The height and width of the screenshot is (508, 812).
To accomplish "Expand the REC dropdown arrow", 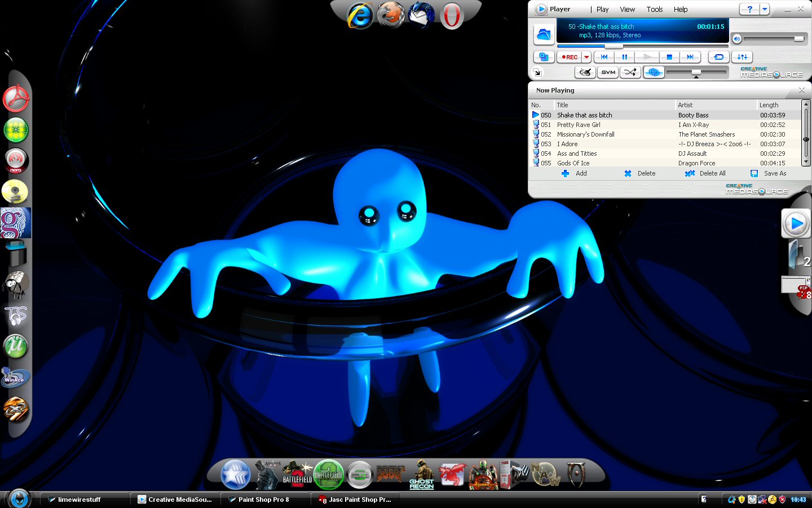I will [x=586, y=57].
